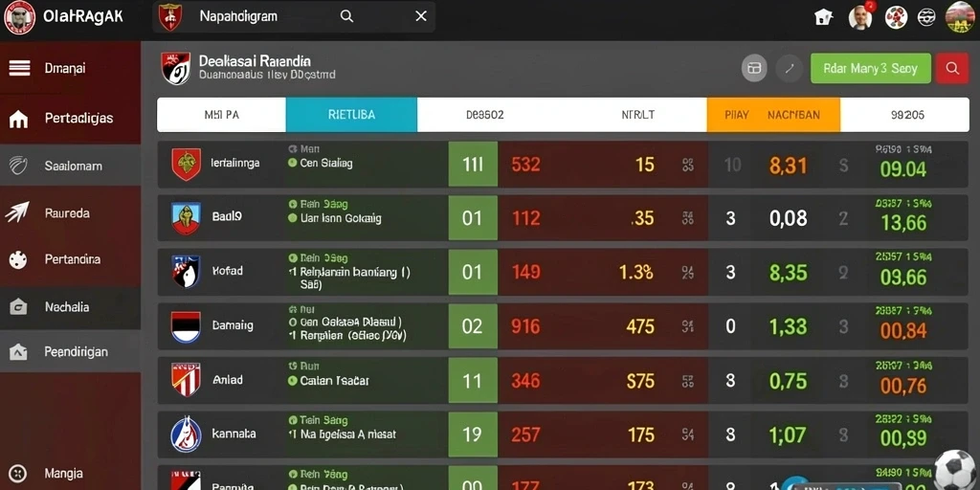Viewport: 980px width, 490px height.
Task: Click the green Rdar Many 3 Seoy button
Action: (x=871, y=69)
